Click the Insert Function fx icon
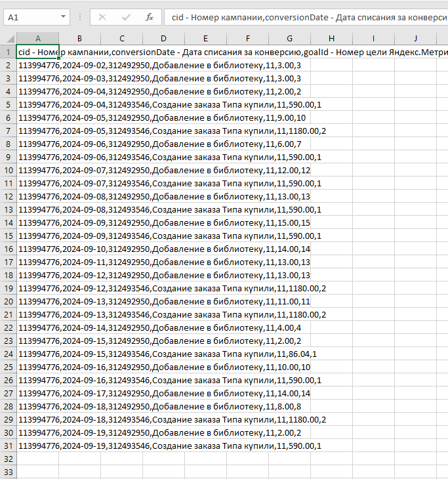Screen dimensions: 448x479 pos(149,17)
